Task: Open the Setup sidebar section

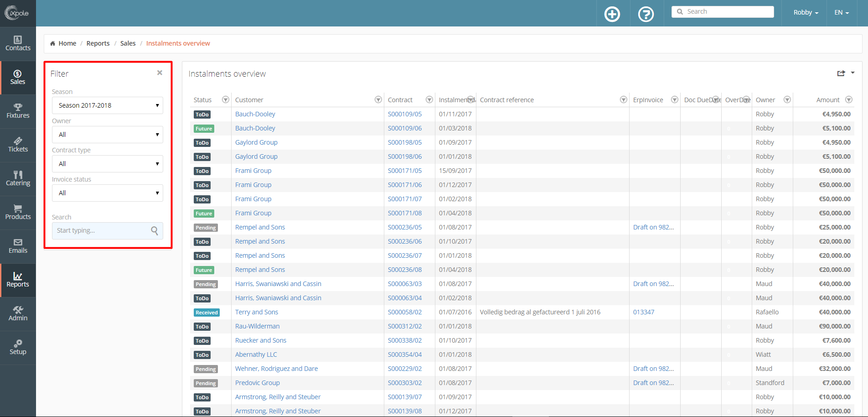Action: coord(18,348)
